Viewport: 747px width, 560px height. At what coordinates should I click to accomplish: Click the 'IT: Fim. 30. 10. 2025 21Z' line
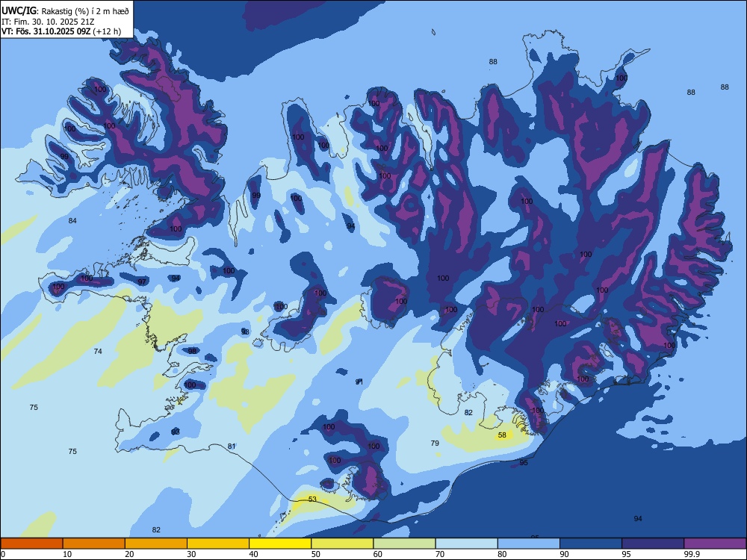tap(49, 22)
